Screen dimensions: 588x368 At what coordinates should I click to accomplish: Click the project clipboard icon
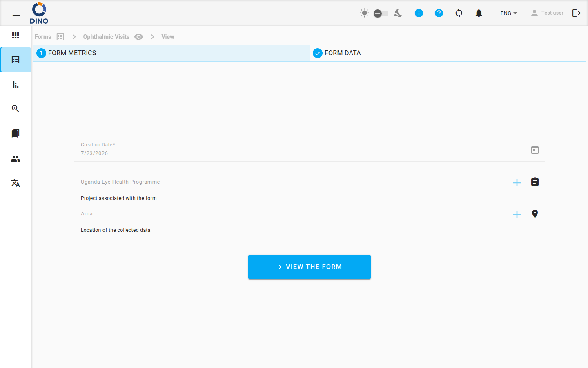(x=535, y=182)
